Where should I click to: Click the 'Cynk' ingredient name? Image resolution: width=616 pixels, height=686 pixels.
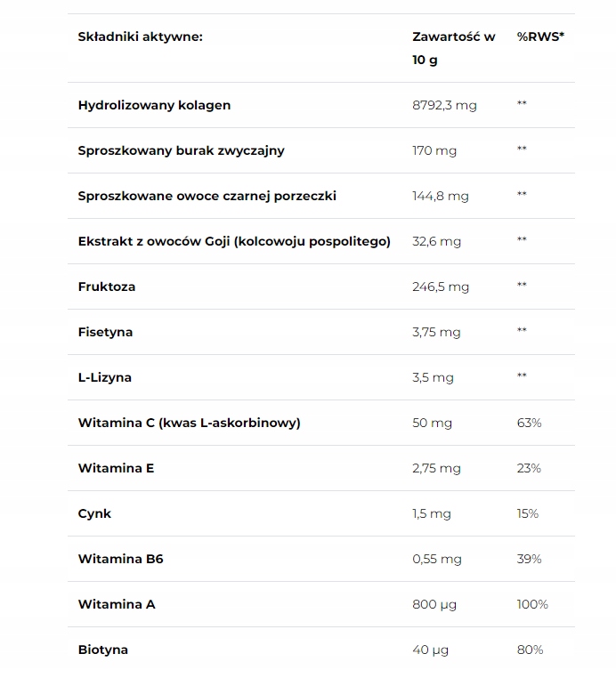94,513
